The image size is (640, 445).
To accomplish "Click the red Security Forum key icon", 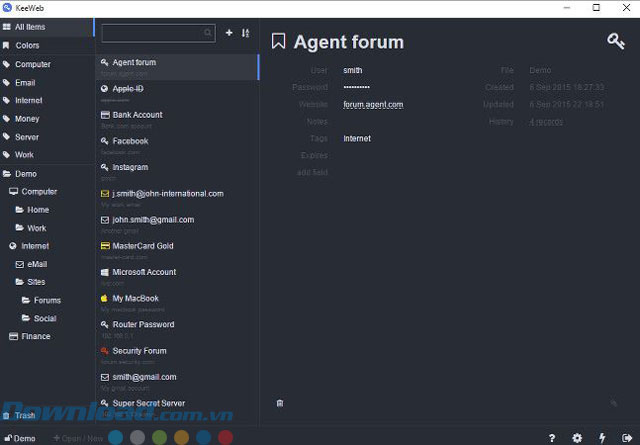I will tap(104, 351).
